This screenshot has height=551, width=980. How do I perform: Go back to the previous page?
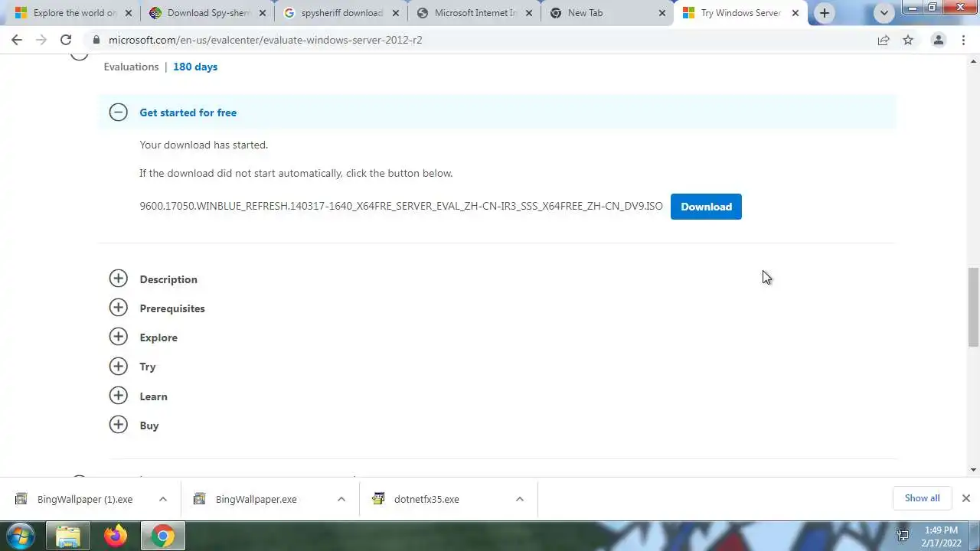[17, 40]
